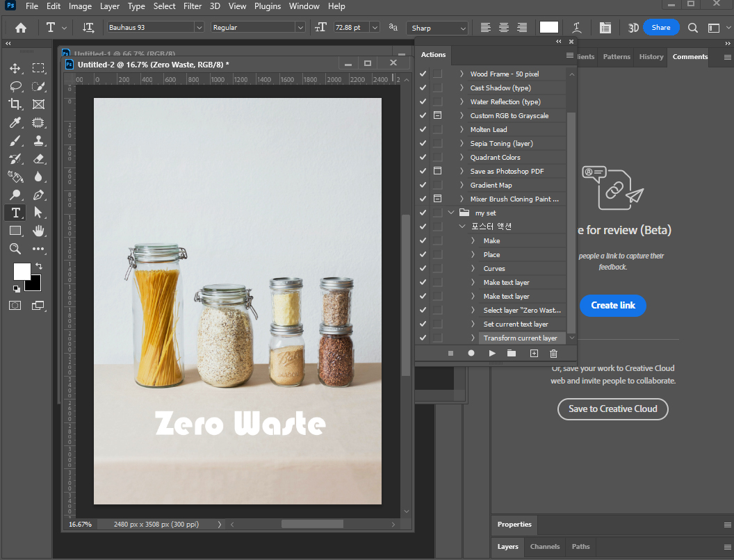Image resolution: width=734 pixels, height=560 pixels.
Task: Select the Lasso tool
Action: click(x=15, y=86)
